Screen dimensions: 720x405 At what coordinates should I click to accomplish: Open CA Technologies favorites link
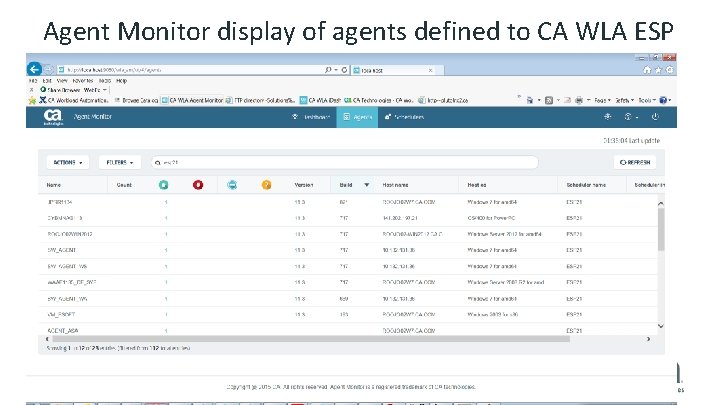[x=379, y=100]
